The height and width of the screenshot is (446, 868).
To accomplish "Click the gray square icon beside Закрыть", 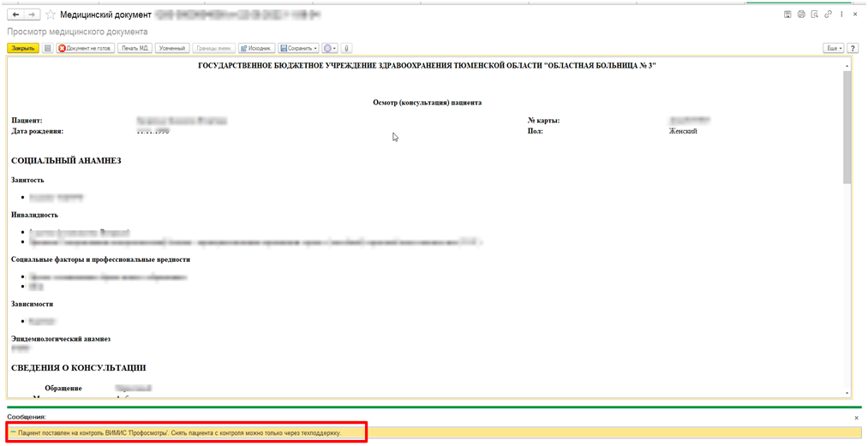I will point(48,48).
